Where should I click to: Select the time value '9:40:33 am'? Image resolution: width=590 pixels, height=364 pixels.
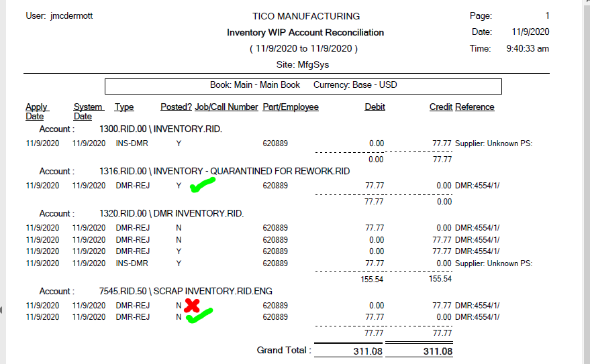pyautogui.click(x=528, y=48)
